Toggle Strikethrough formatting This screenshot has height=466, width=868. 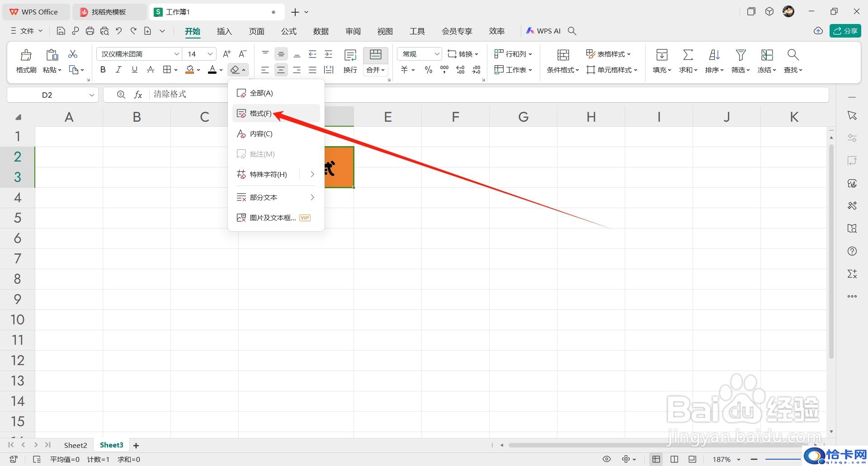(x=151, y=70)
